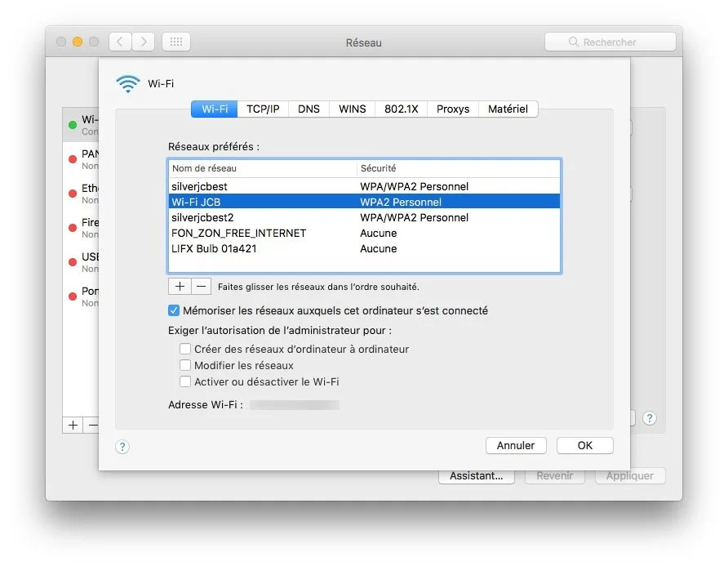Click the Annuler button
Image resolution: width=728 pixels, height=566 pixels.
[x=516, y=445]
